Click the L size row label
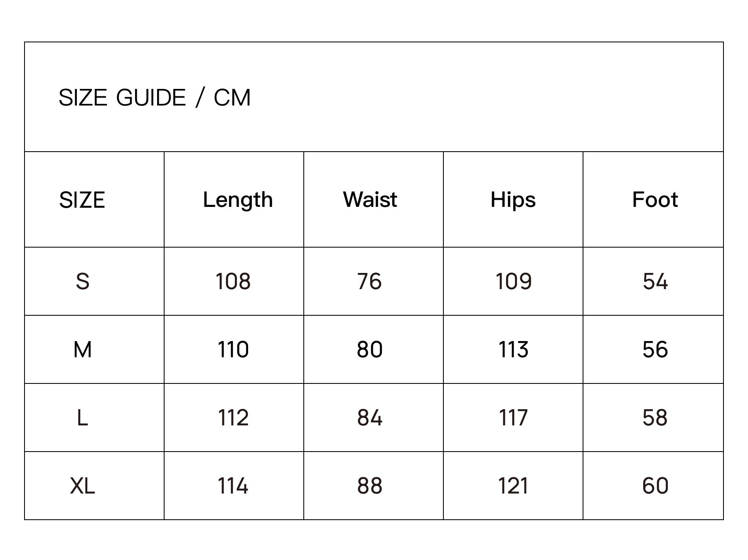This screenshot has height=560, width=748. coord(82,418)
